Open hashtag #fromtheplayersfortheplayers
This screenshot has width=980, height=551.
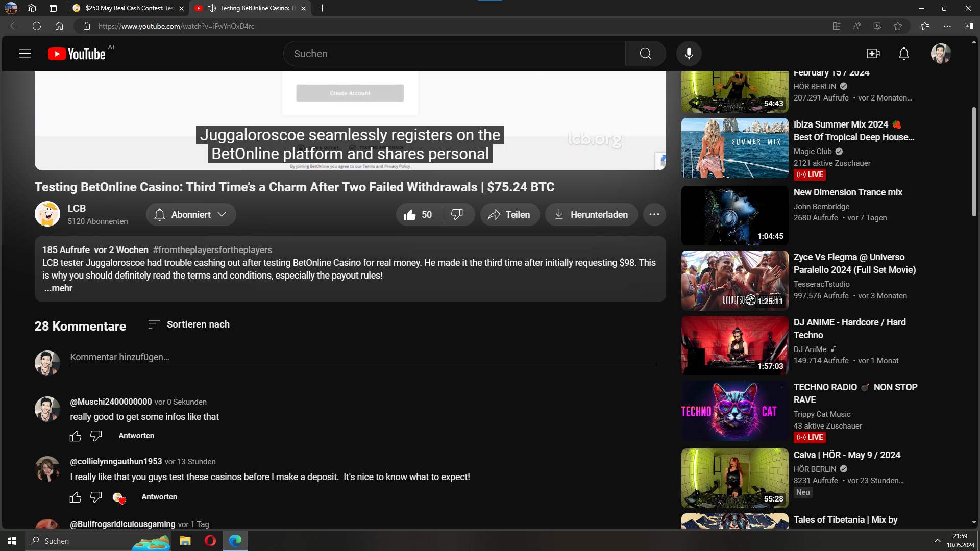(x=212, y=250)
